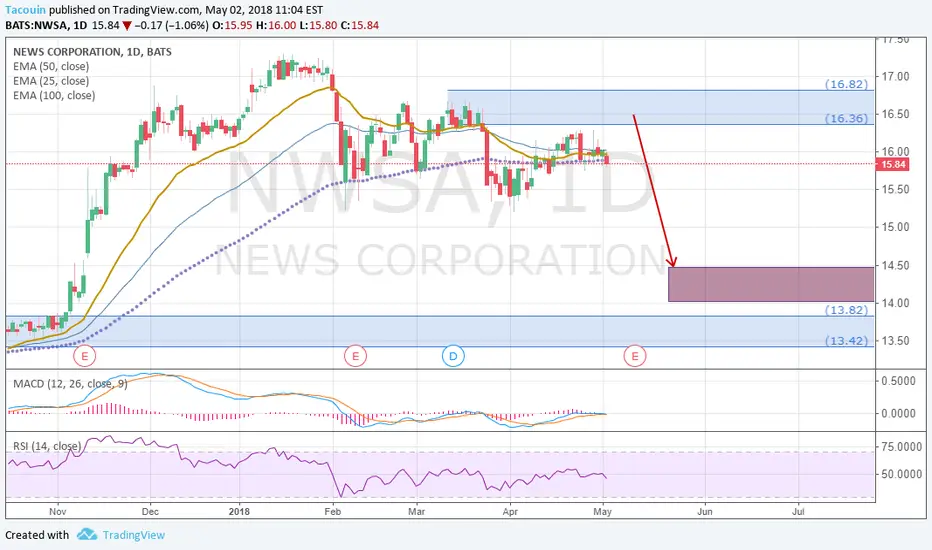Click the 'Created with' caption text
The width and height of the screenshot is (932, 550).
coord(37,535)
